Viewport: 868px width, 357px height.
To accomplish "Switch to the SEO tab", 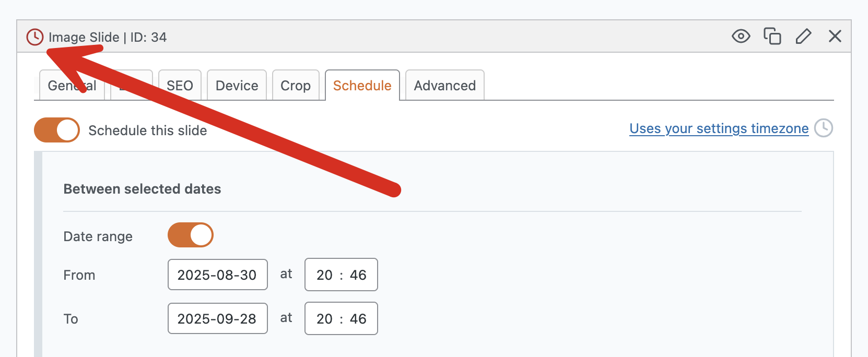I will pyautogui.click(x=180, y=86).
